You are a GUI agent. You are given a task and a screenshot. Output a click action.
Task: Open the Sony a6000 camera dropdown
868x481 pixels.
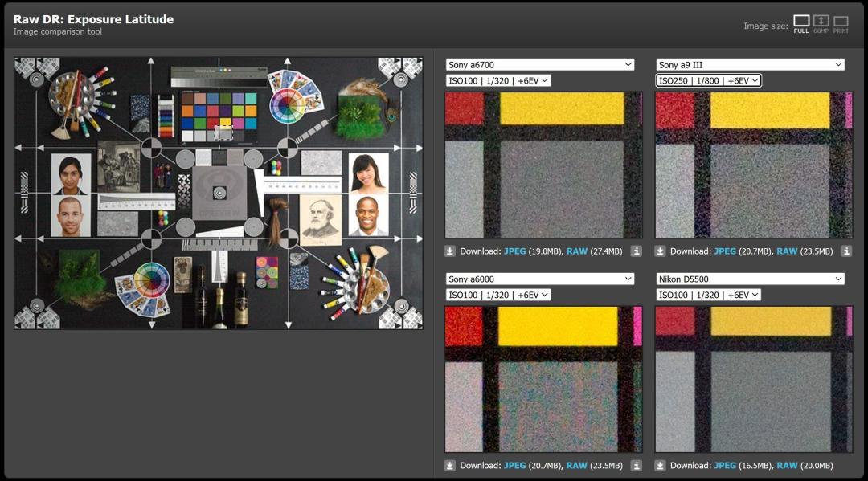click(540, 279)
